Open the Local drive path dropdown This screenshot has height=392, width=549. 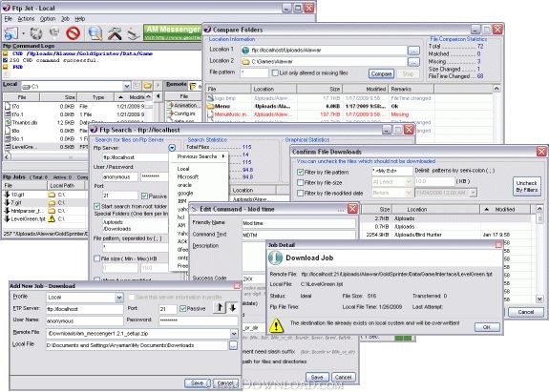tap(126, 86)
